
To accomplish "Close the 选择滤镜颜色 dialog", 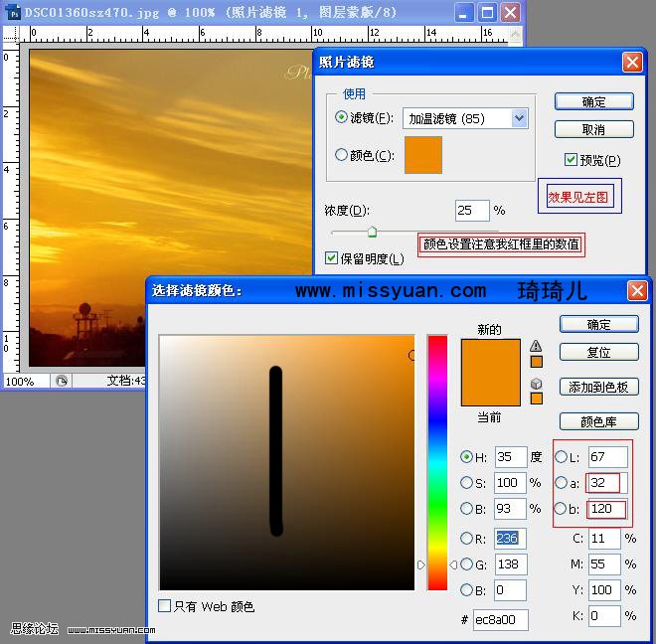I will 637,290.
